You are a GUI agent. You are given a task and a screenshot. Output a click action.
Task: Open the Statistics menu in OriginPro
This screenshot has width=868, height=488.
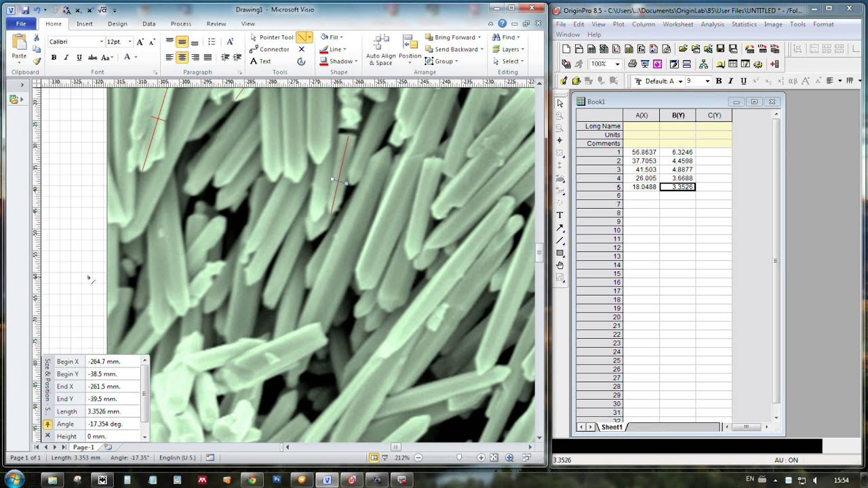point(744,24)
